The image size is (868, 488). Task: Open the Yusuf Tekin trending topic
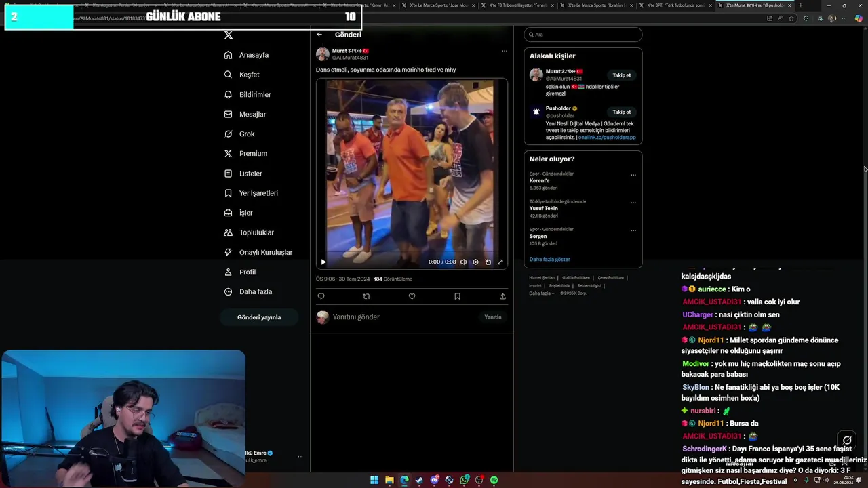[x=544, y=209]
